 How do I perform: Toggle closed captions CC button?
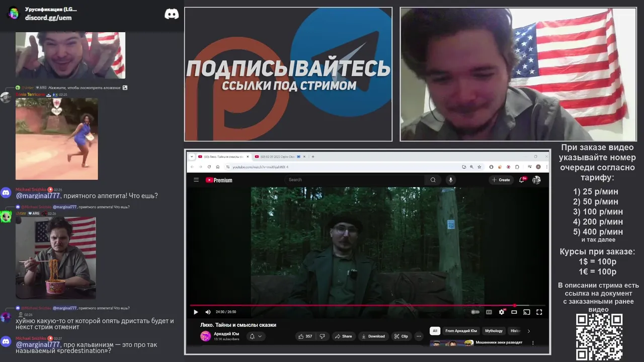tap(489, 312)
